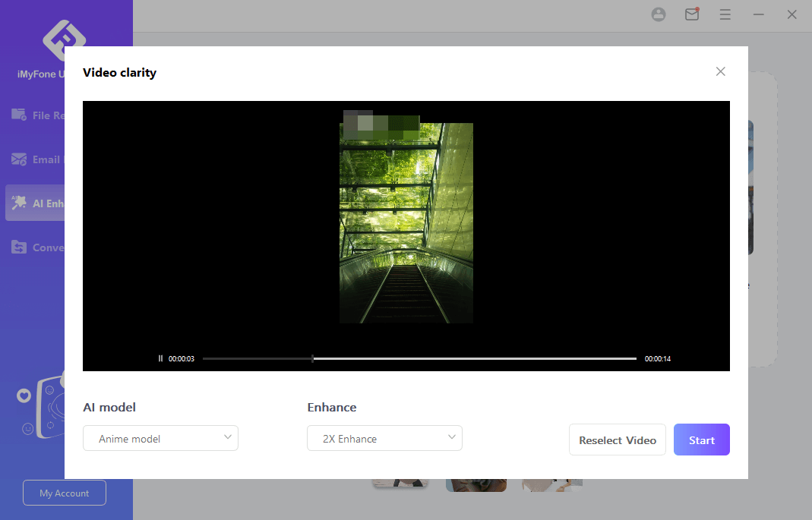The width and height of the screenshot is (812, 520).
Task: Switch to the AI Enhance sidebar item
Action: point(35,203)
